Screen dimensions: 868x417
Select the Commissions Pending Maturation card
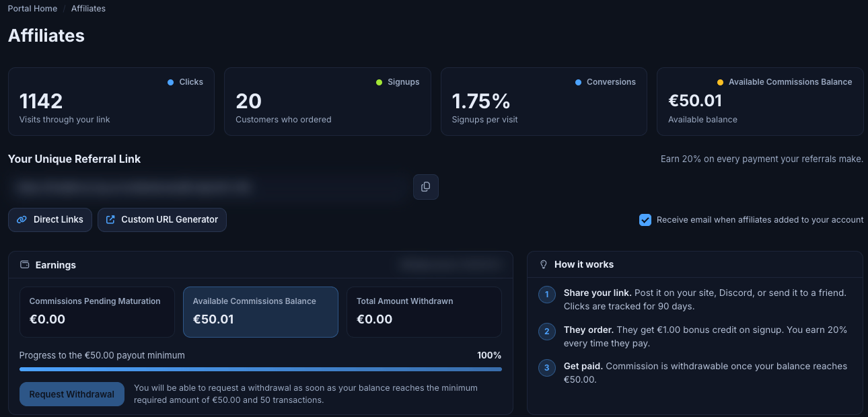(97, 312)
